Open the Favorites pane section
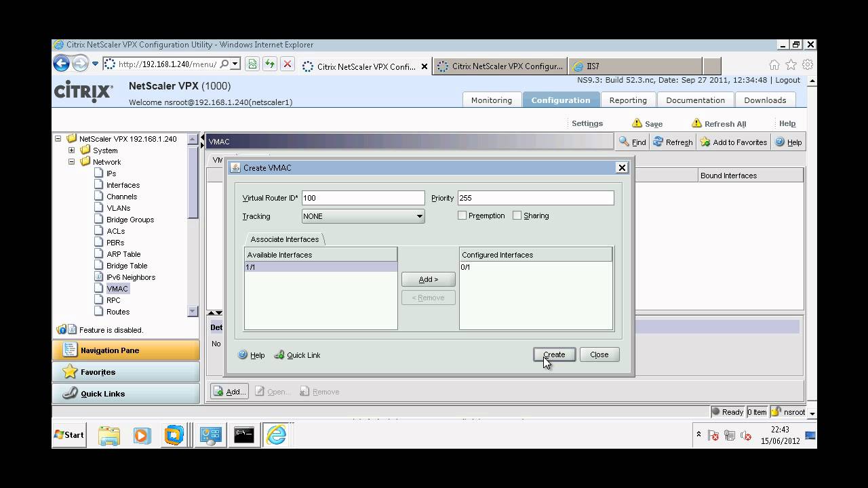 (x=126, y=372)
